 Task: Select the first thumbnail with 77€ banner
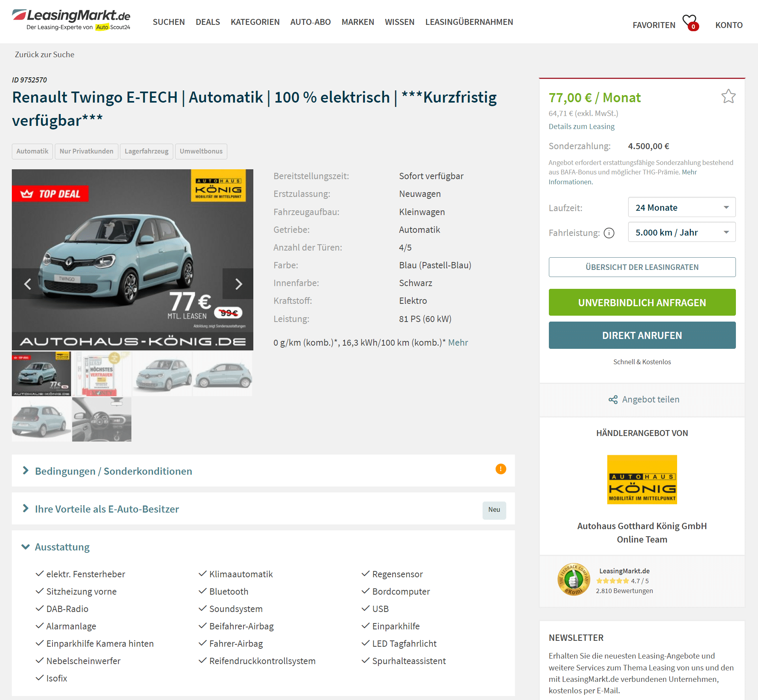coord(41,374)
